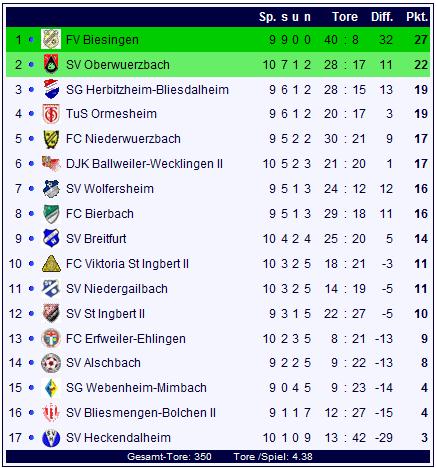Click the Pkt. column header

coord(417,17)
